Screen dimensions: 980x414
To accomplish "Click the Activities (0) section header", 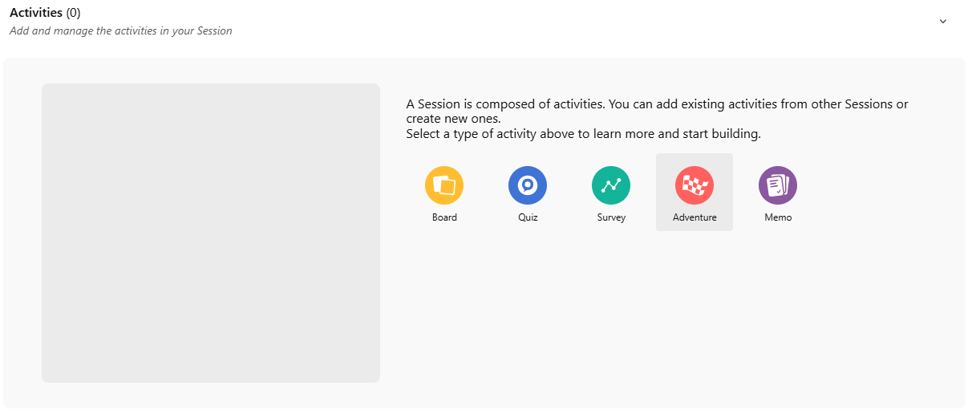I will [x=36, y=13].
